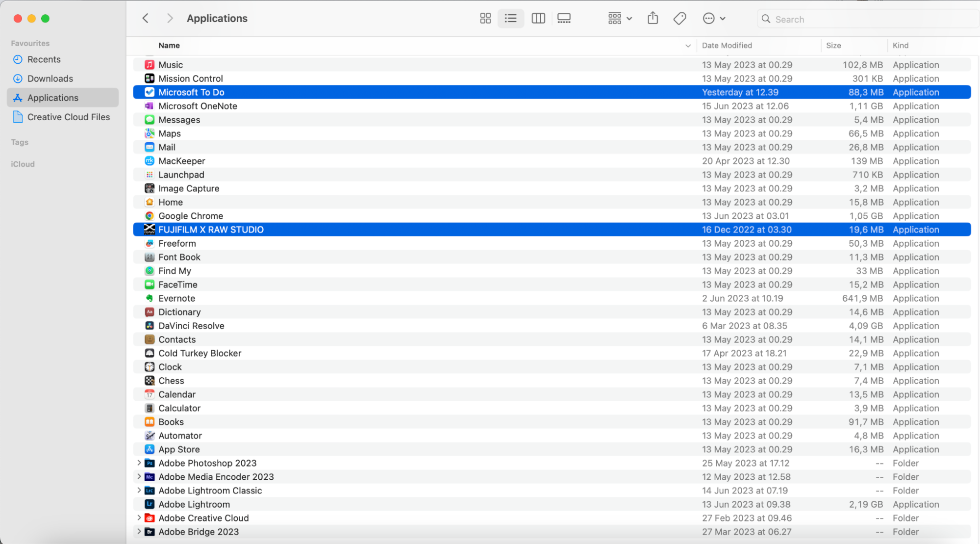Select the Font Book row
This screenshot has width=980, height=544.
pos(552,257)
